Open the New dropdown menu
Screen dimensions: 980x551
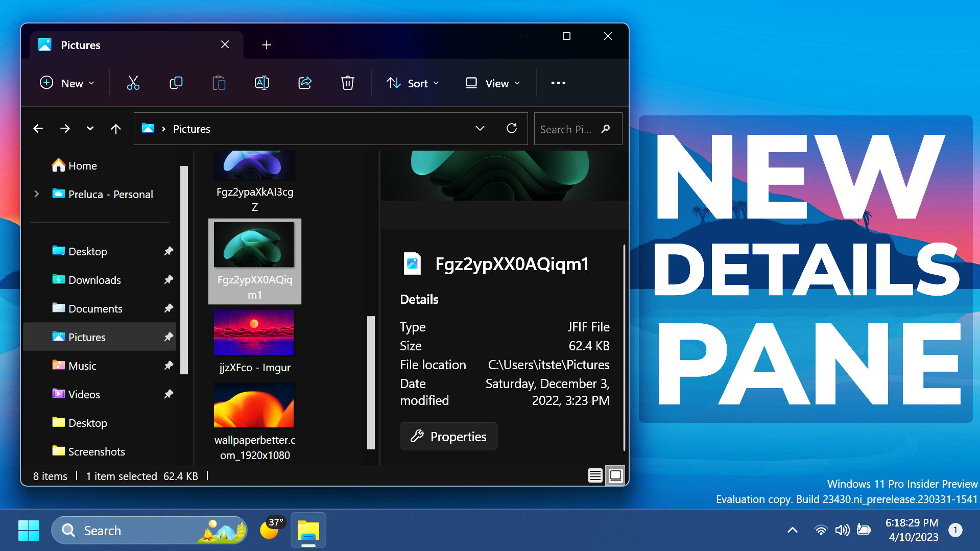pos(67,83)
